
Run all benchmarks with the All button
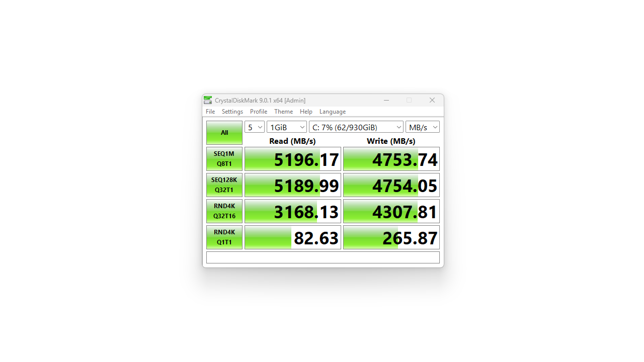[224, 133]
